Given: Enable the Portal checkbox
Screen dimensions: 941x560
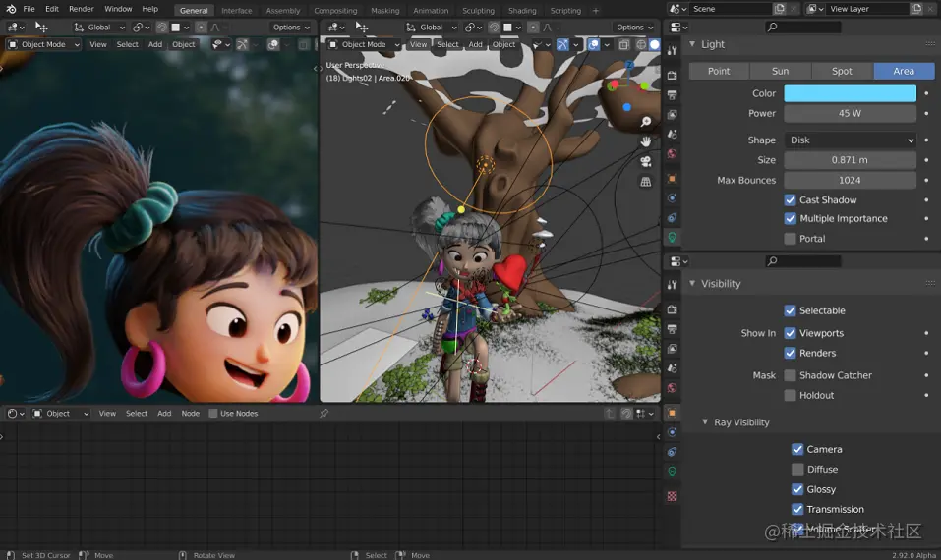Looking at the screenshot, I should pos(791,239).
